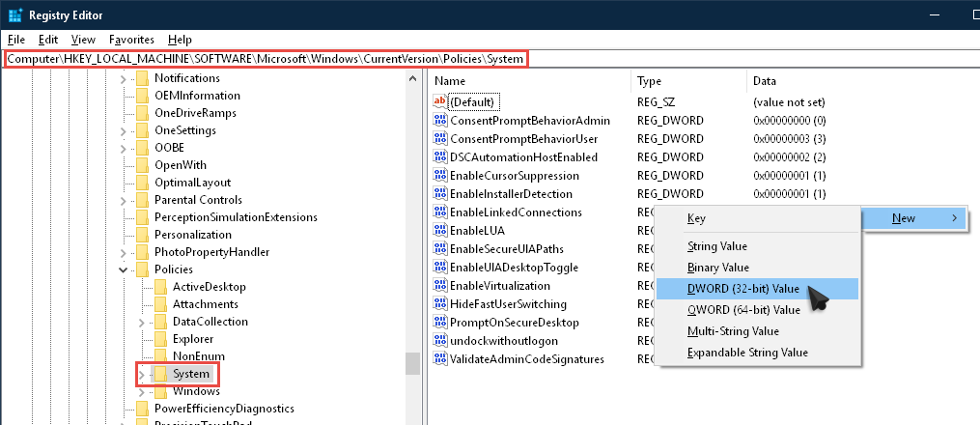Expand the DataCollection key
Viewport: 980px width, 425px height.
[x=141, y=323]
